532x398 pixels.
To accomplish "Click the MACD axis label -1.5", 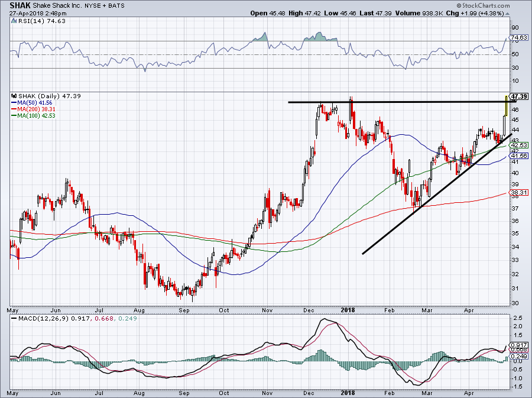I will coord(517,387).
